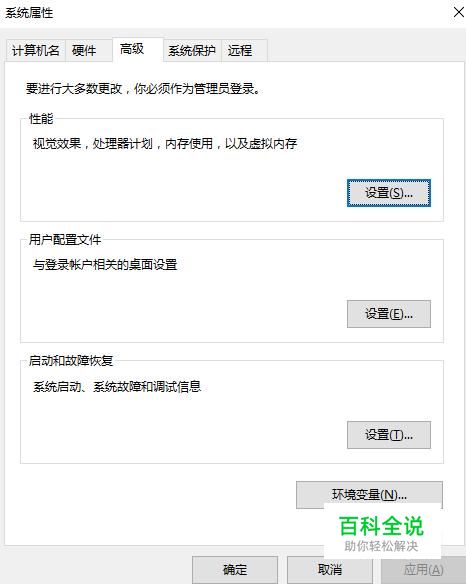This screenshot has height=584, width=466.
Task: Click the 启动和故障恢复 group label
Action: coord(71,361)
